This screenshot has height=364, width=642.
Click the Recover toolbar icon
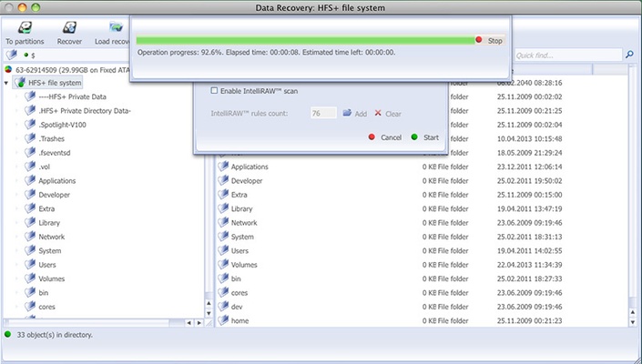[x=69, y=28]
